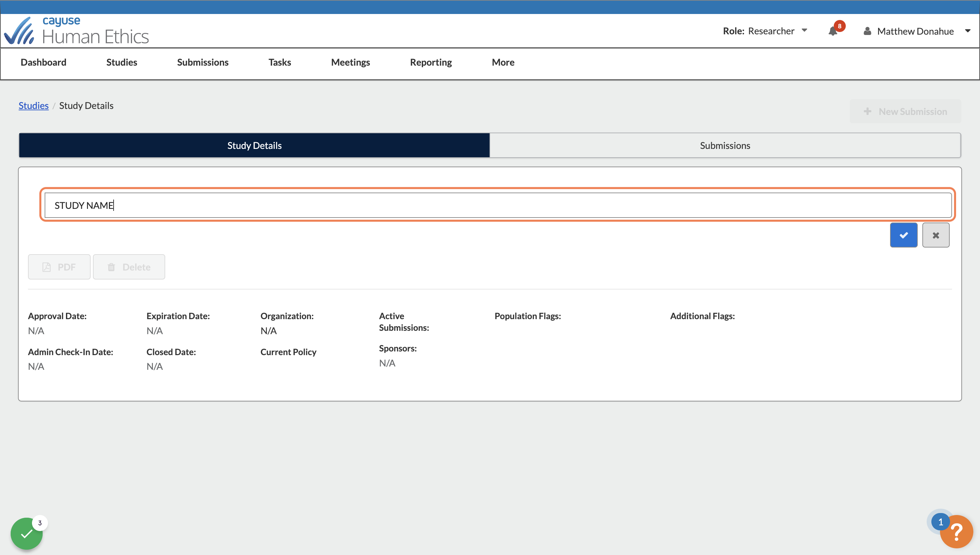This screenshot has width=980, height=555.
Task: Click the Expiration Date label
Action: pyautogui.click(x=178, y=316)
